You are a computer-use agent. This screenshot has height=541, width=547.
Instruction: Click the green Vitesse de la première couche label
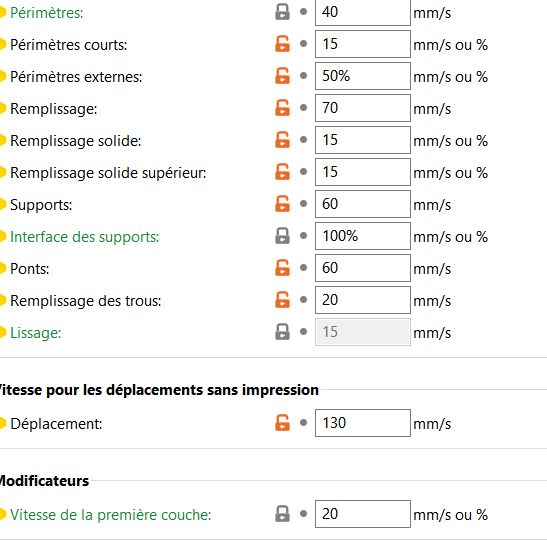111,515
